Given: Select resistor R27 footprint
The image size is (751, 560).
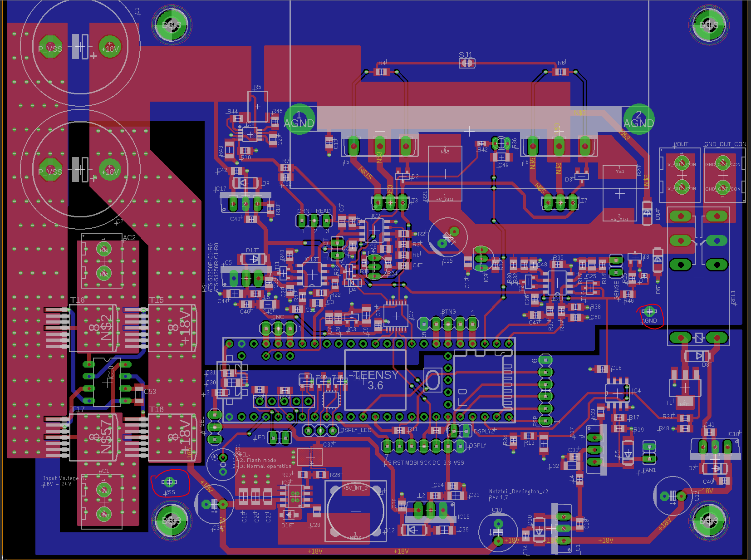Looking at the screenshot, I should point(303,475).
